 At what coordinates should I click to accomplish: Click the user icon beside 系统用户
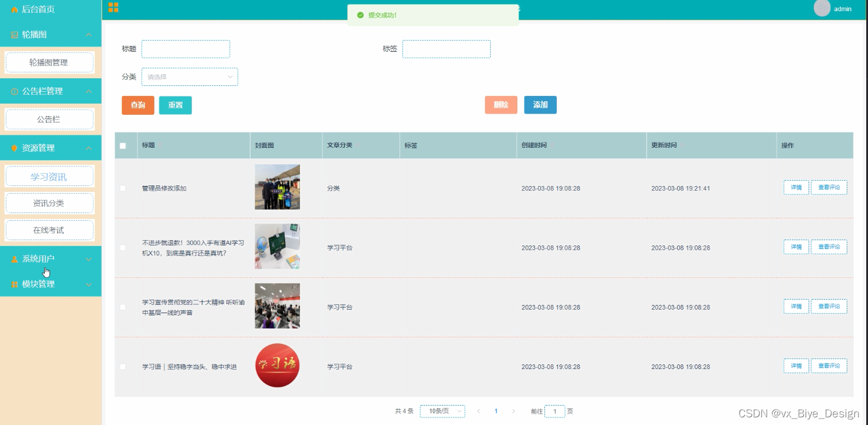coord(15,259)
